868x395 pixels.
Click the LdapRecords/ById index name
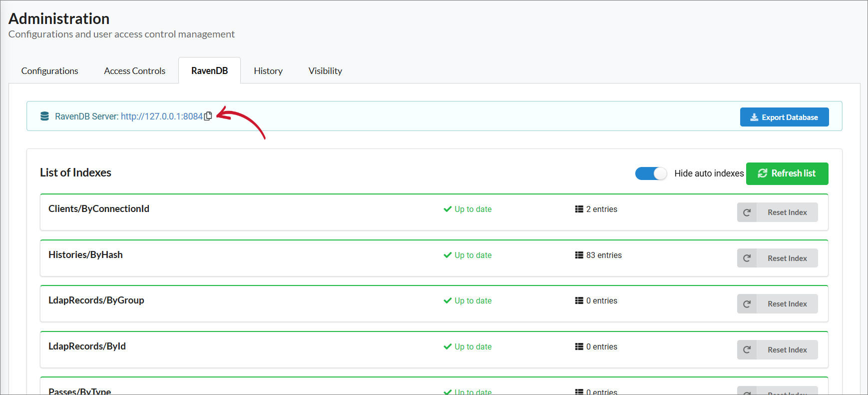coord(87,346)
